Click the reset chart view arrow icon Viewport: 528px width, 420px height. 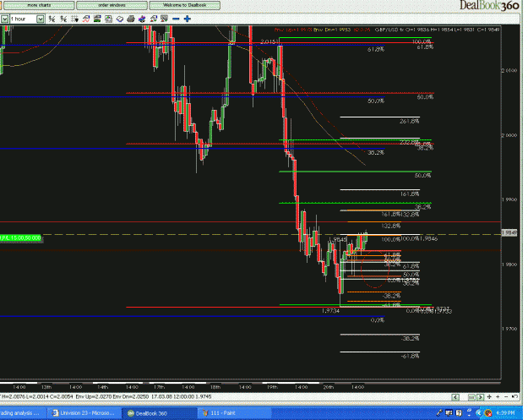click(514, 396)
